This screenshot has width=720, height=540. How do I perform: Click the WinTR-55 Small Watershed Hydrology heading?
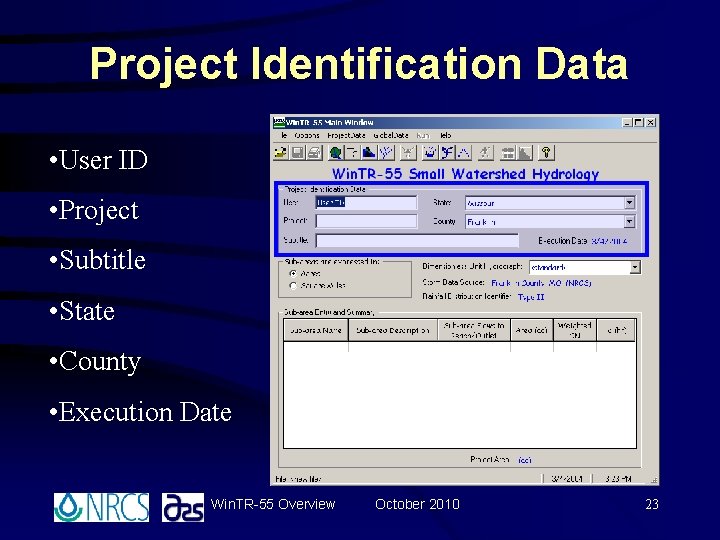coord(465,174)
